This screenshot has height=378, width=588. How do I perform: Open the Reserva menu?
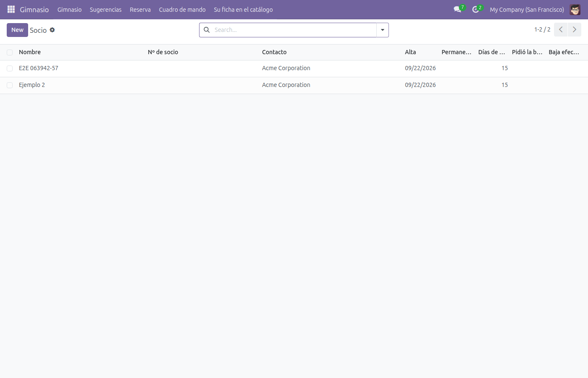(x=140, y=9)
